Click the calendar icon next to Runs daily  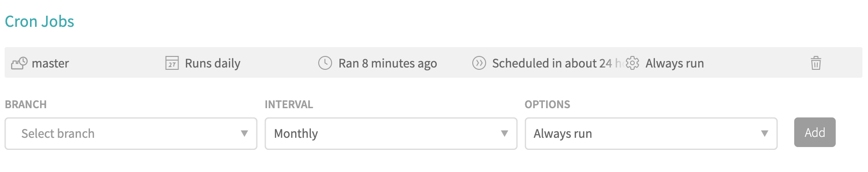(172, 63)
